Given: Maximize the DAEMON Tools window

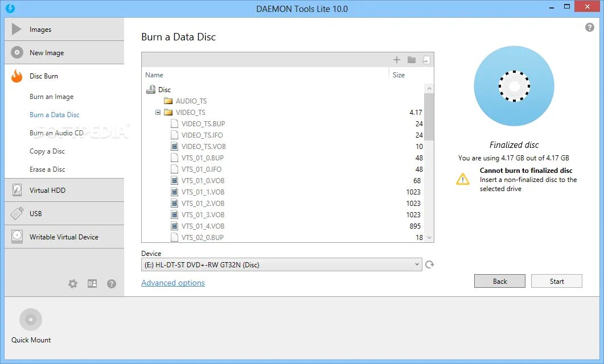Looking at the screenshot, I should coord(566,7).
